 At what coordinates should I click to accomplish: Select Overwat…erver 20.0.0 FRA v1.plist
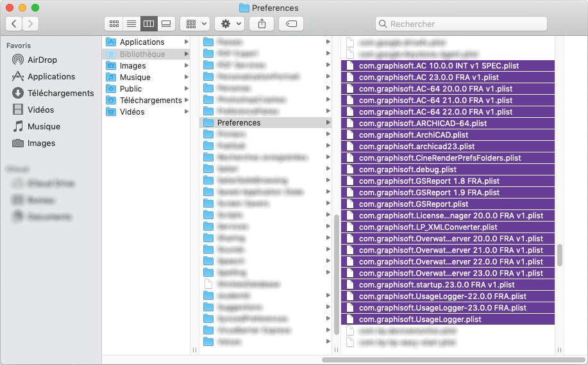tap(448, 239)
